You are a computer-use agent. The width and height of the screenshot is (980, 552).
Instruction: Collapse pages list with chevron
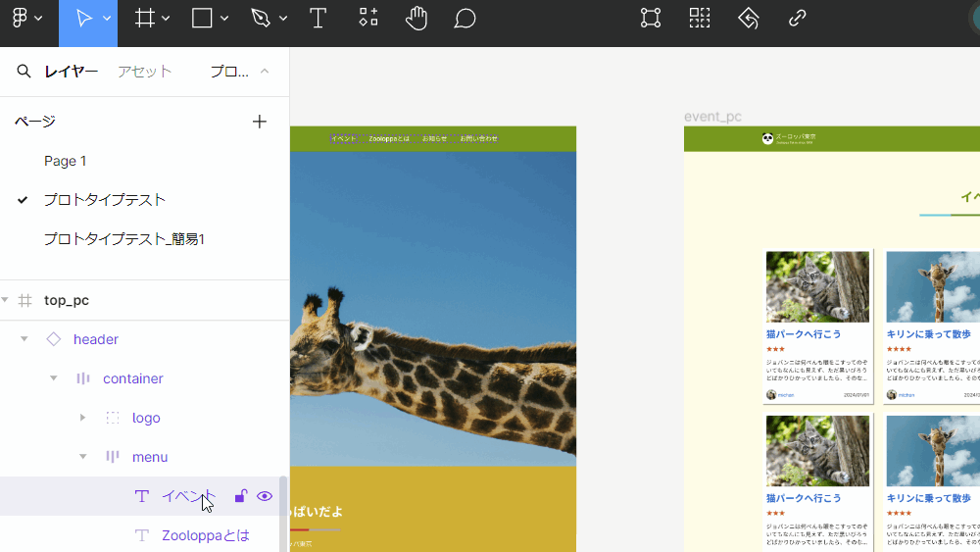click(x=265, y=72)
